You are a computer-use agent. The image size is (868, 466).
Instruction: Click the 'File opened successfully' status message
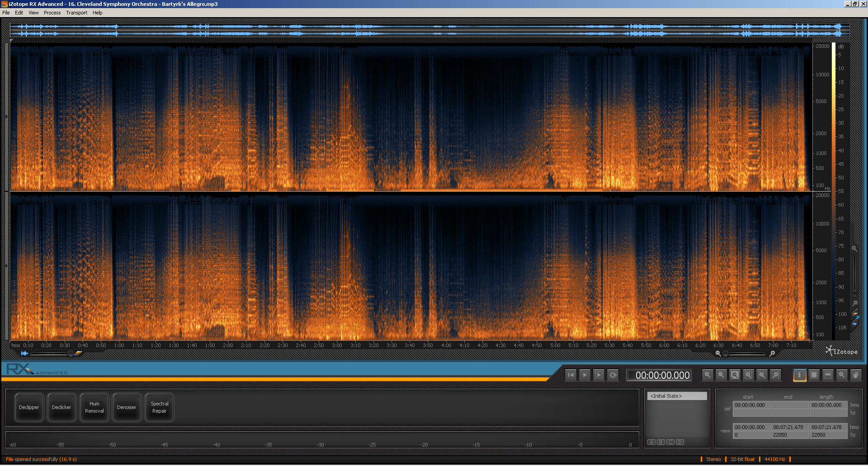click(x=41, y=459)
